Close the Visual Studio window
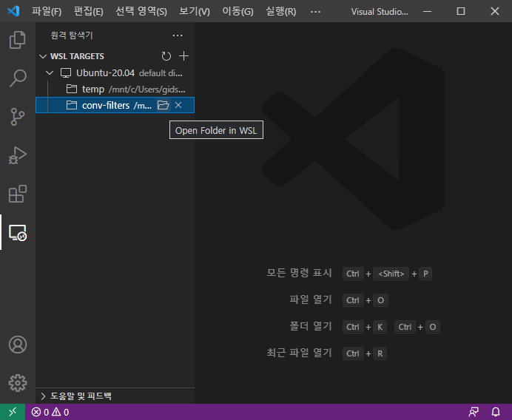Screen dimensions: 512x420 pos(495,11)
